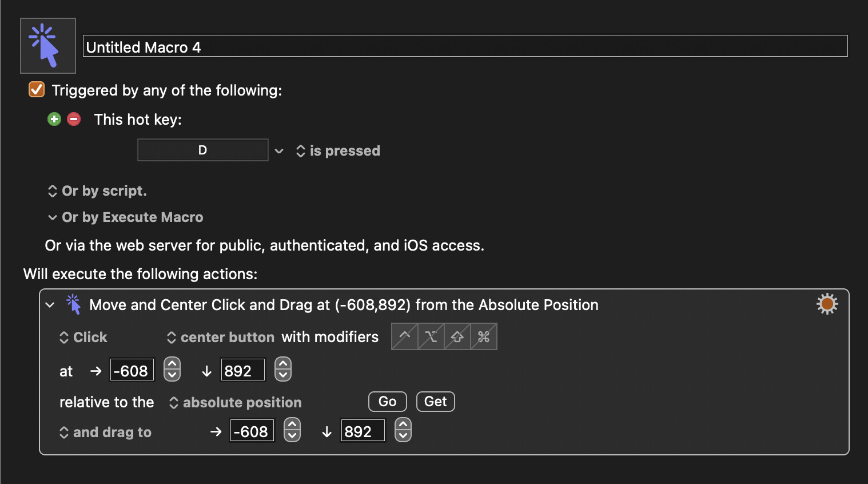Image resolution: width=868 pixels, height=484 pixels.
Task: Toggle the Control modifier key
Action: (x=405, y=336)
